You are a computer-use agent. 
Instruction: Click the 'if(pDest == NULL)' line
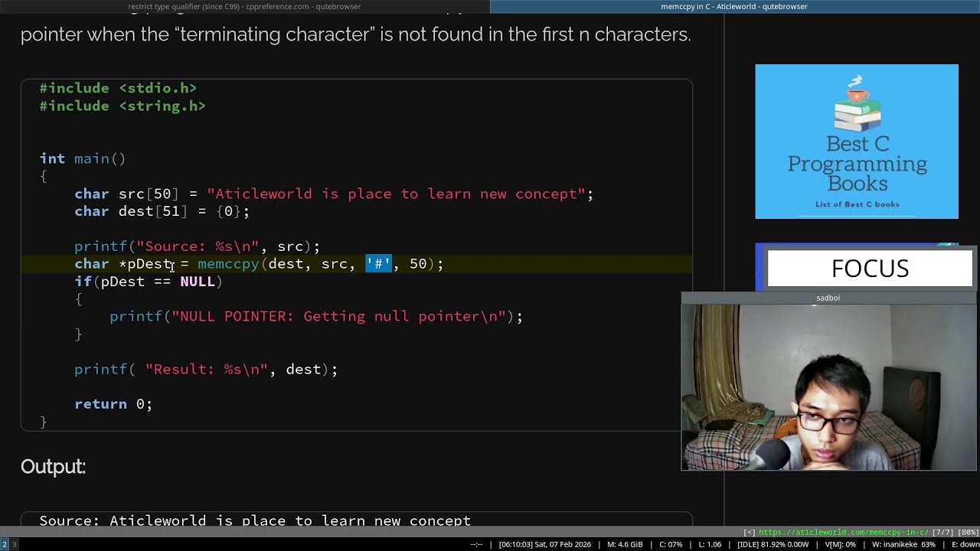(x=149, y=282)
